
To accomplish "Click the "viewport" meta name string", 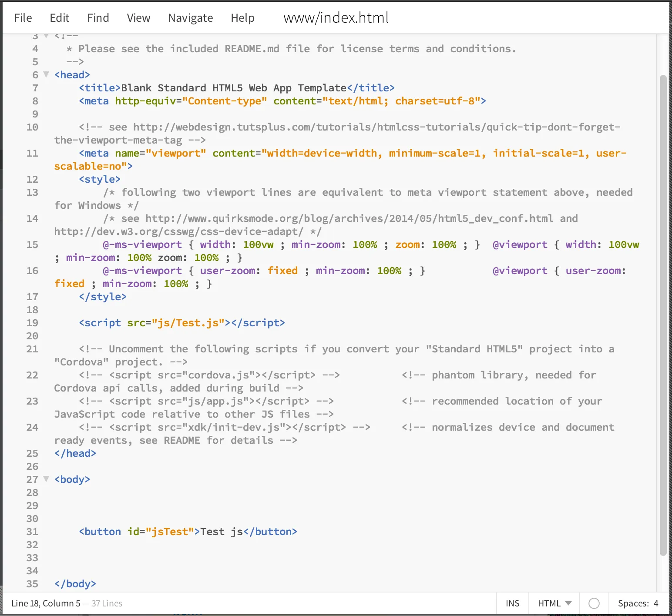I will pyautogui.click(x=176, y=153).
